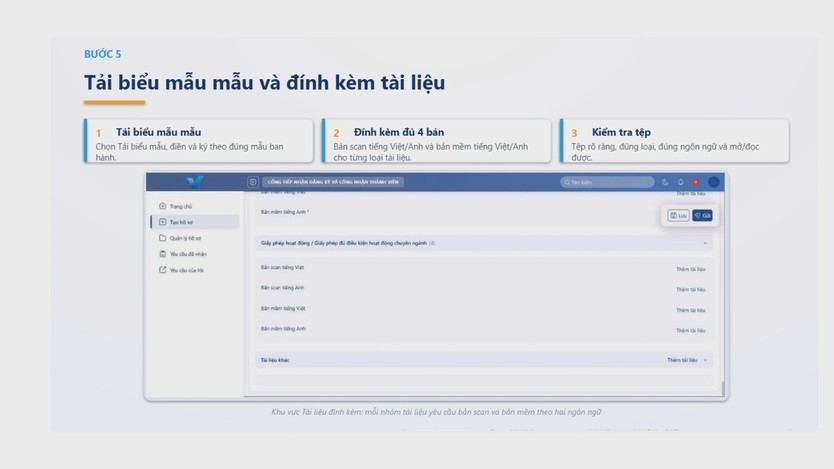Viewport: 834px width, 469px height.
Task: Click the Tài liệu khác section label
Action: click(275, 360)
